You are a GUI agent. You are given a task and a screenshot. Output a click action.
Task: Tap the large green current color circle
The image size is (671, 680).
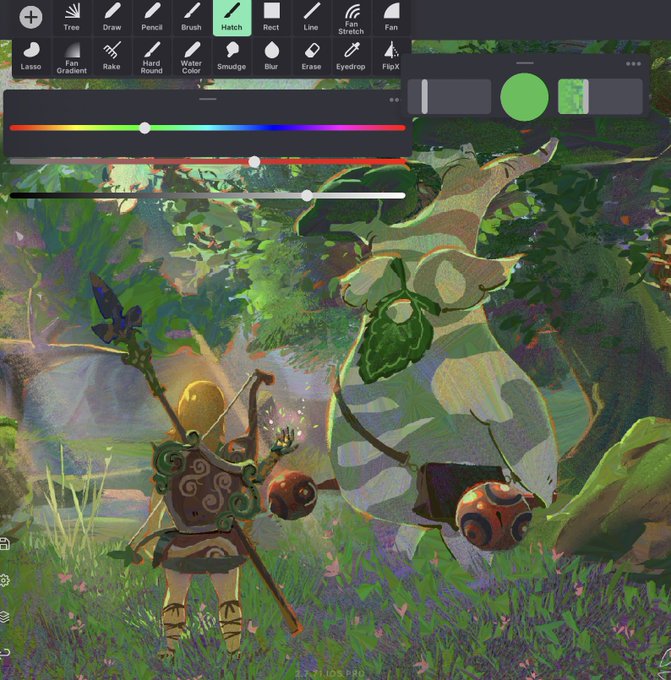524,97
